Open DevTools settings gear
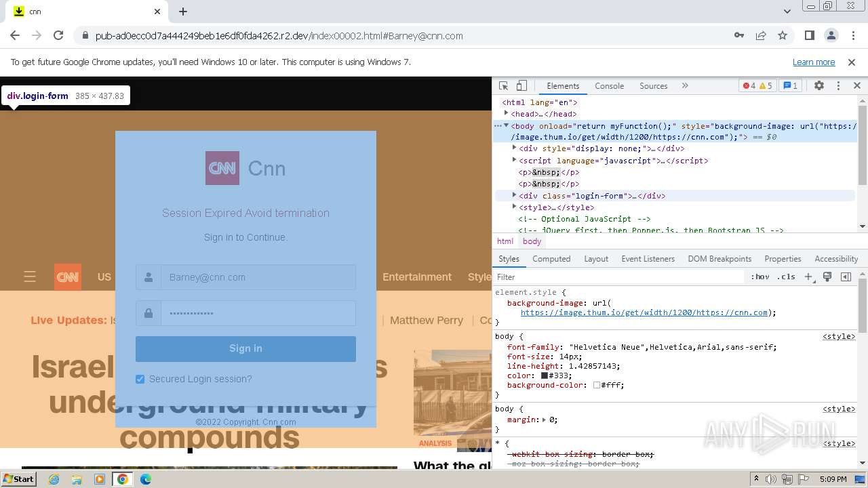 819,86
